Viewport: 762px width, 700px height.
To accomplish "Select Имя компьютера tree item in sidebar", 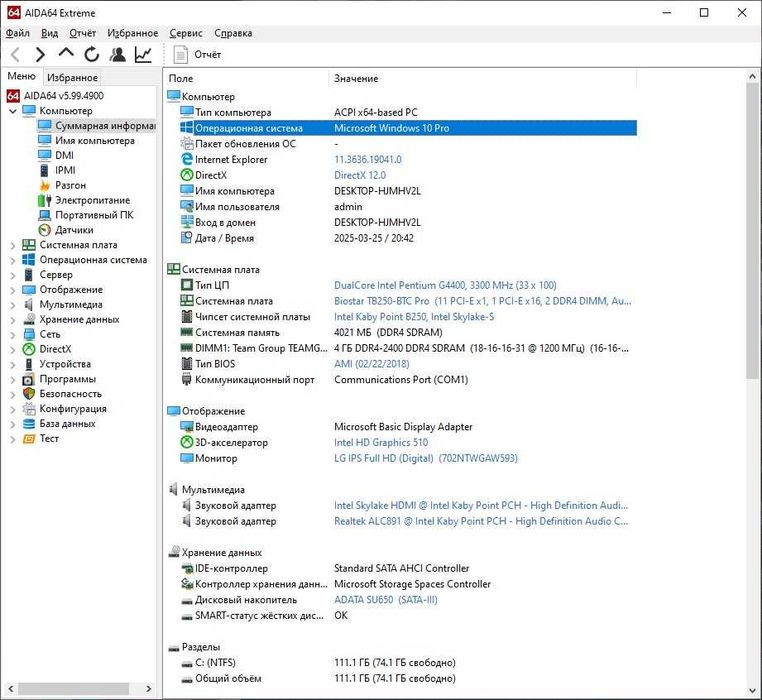I will [87, 140].
